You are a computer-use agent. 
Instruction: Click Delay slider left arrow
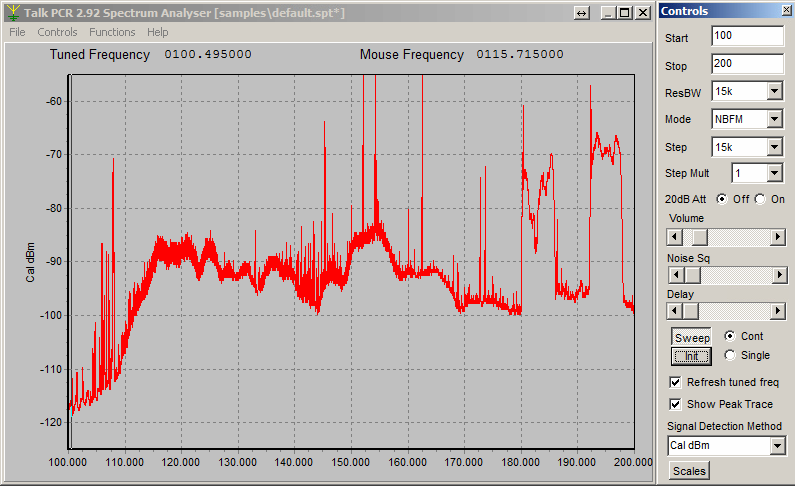(x=674, y=311)
